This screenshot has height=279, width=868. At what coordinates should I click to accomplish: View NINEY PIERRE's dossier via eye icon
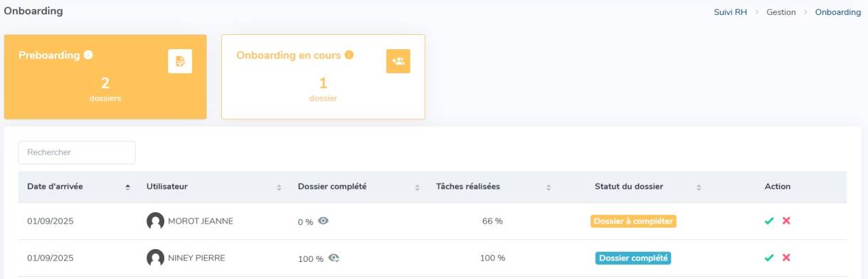coord(333,258)
